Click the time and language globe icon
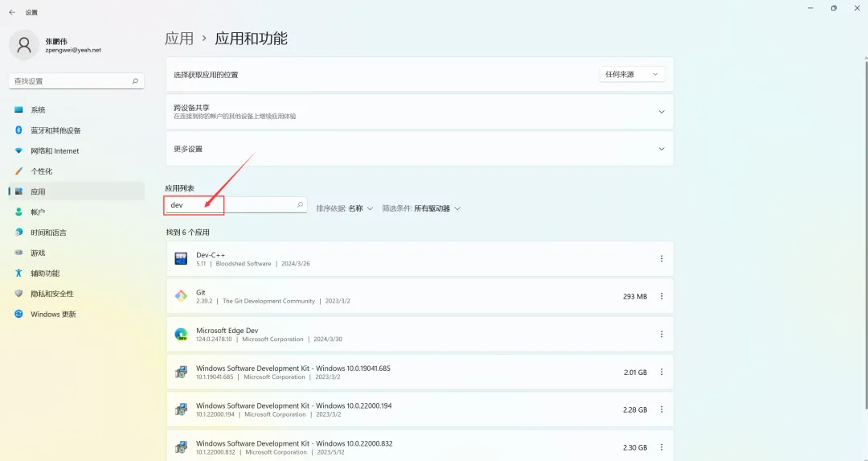 (x=18, y=233)
